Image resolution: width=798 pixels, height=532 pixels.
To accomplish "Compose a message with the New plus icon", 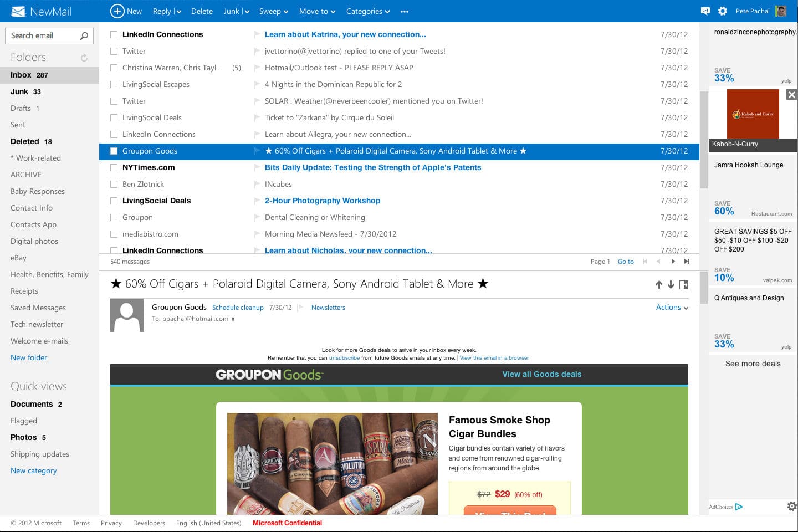I will [117, 11].
